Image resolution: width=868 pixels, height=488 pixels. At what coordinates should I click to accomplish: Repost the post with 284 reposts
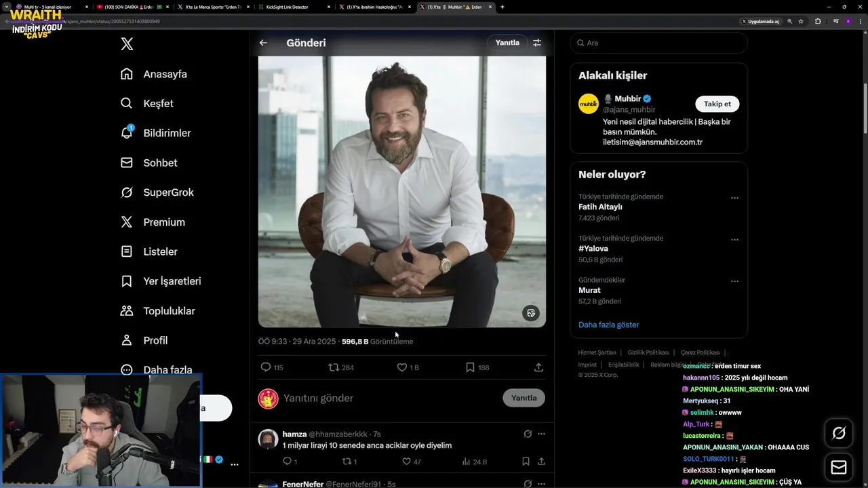click(334, 367)
